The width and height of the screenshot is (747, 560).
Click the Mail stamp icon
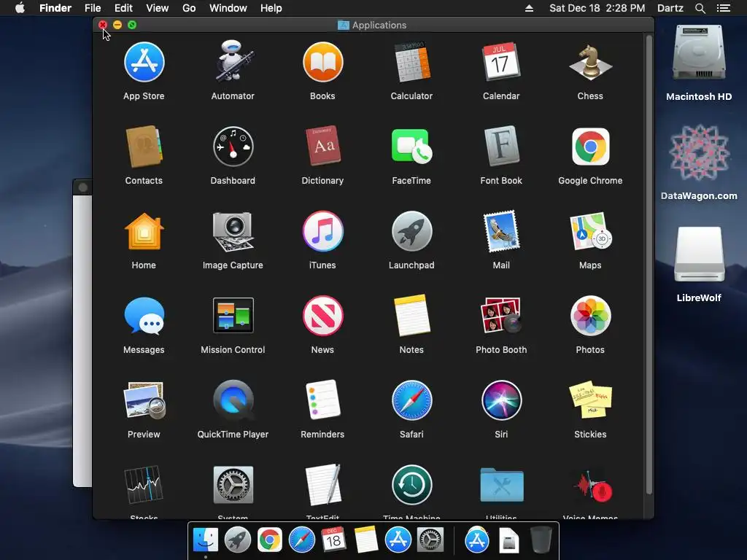point(501,231)
